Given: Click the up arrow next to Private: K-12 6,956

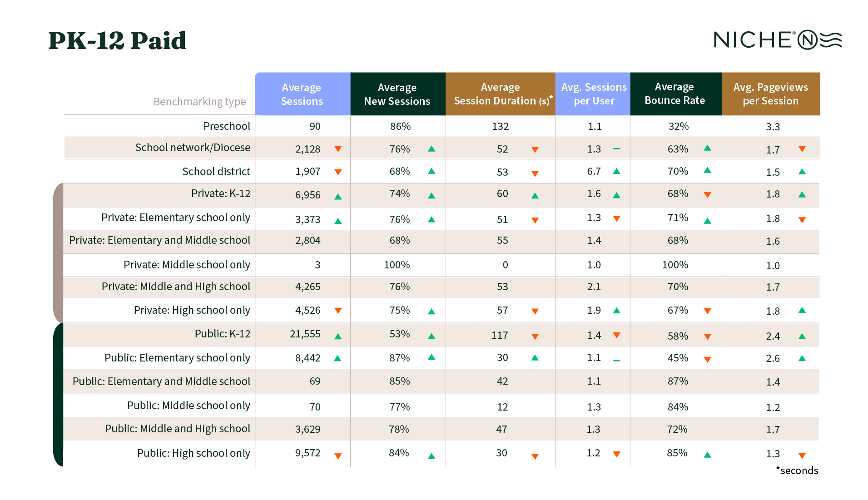Looking at the screenshot, I should 338,197.
